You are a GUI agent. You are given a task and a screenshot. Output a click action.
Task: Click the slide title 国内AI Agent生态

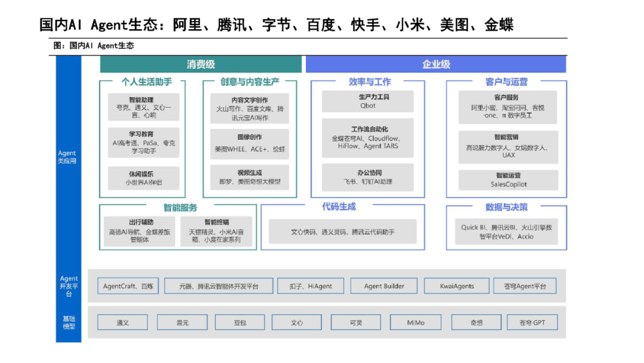(x=276, y=24)
